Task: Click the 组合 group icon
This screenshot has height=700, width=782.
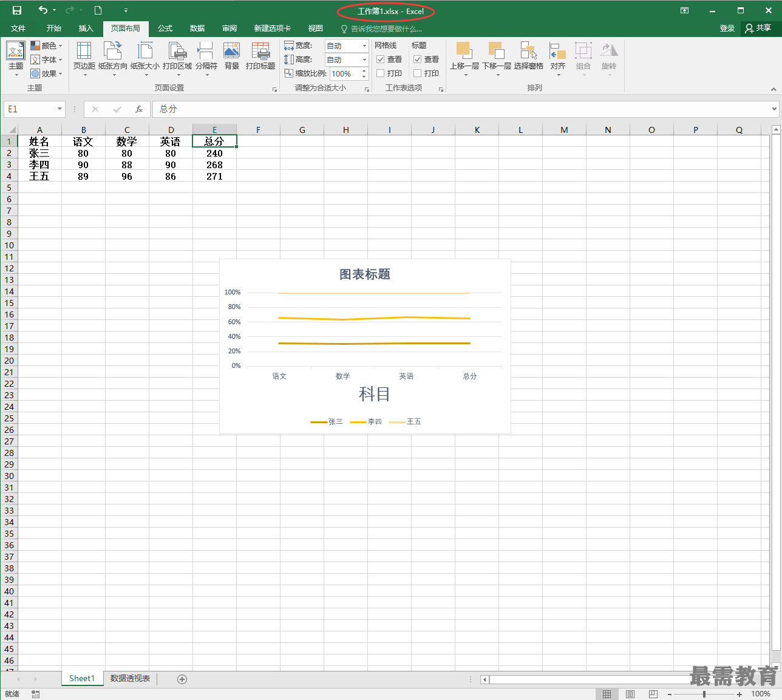Action: pos(583,50)
